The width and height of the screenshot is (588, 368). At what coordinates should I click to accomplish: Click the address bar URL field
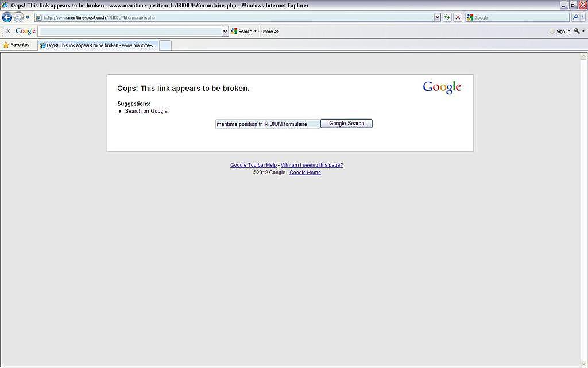(234, 17)
